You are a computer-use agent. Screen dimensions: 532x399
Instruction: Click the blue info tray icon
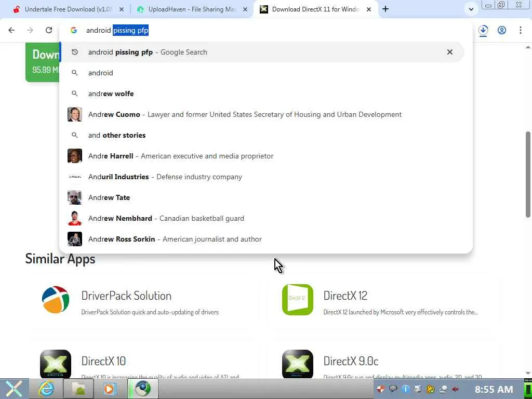406,389
